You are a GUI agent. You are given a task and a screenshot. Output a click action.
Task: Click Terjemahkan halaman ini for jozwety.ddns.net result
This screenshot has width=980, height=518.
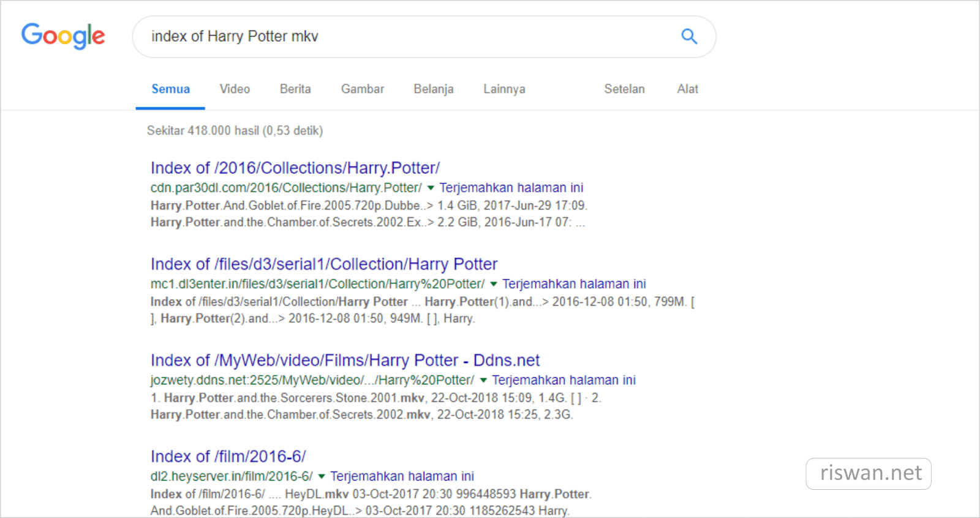(563, 380)
